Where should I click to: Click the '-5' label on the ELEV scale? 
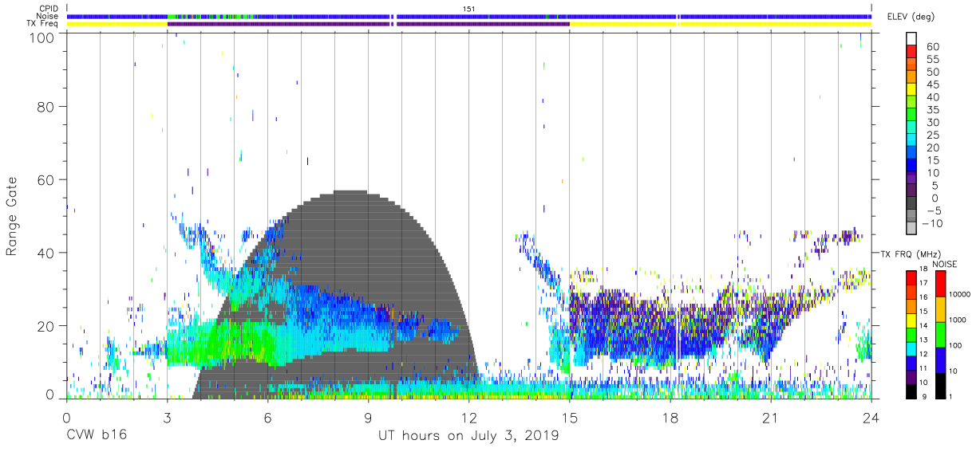pos(934,210)
